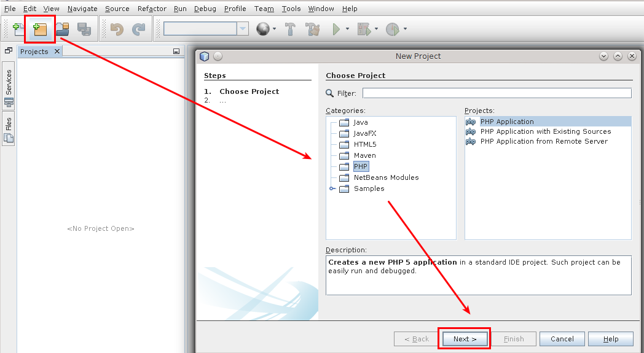Viewport: 644px width, 353px height.
Task: Select the Java category
Action: [361, 122]
